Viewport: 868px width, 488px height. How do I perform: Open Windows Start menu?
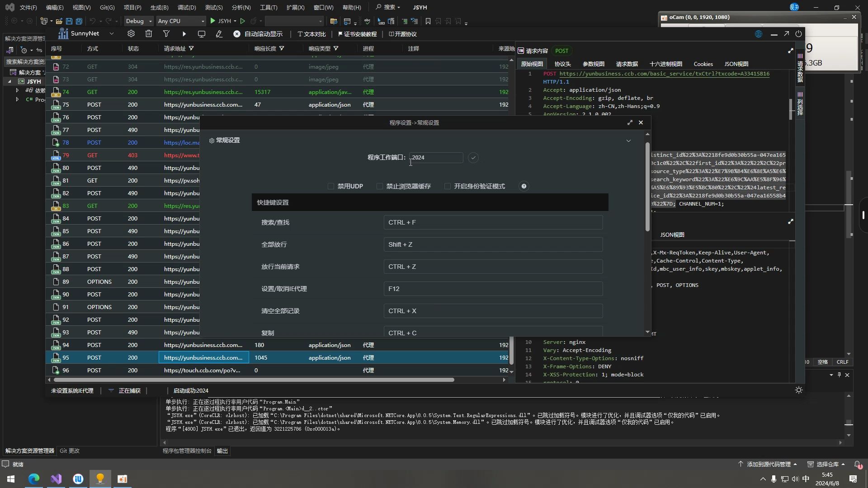tap(11, 479)
